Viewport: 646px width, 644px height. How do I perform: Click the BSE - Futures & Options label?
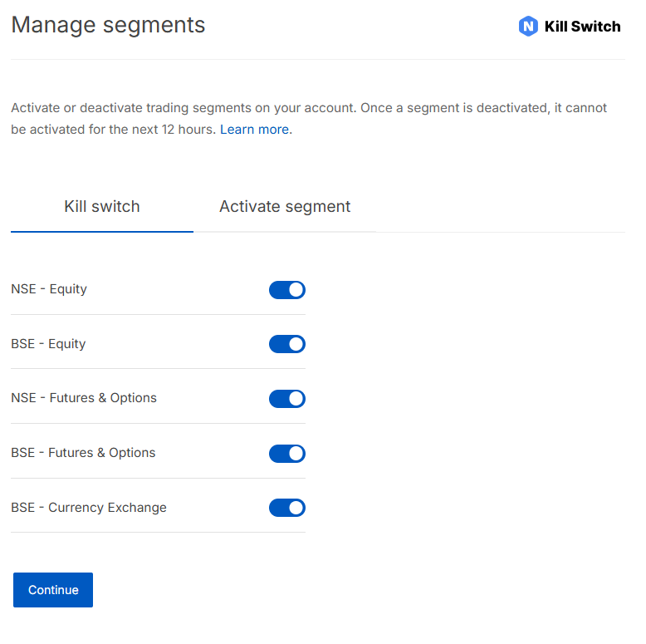[83, 453]
